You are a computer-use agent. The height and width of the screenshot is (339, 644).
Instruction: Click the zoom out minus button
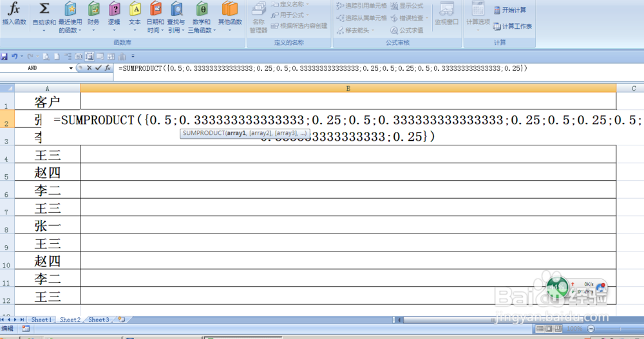[591, 329]
